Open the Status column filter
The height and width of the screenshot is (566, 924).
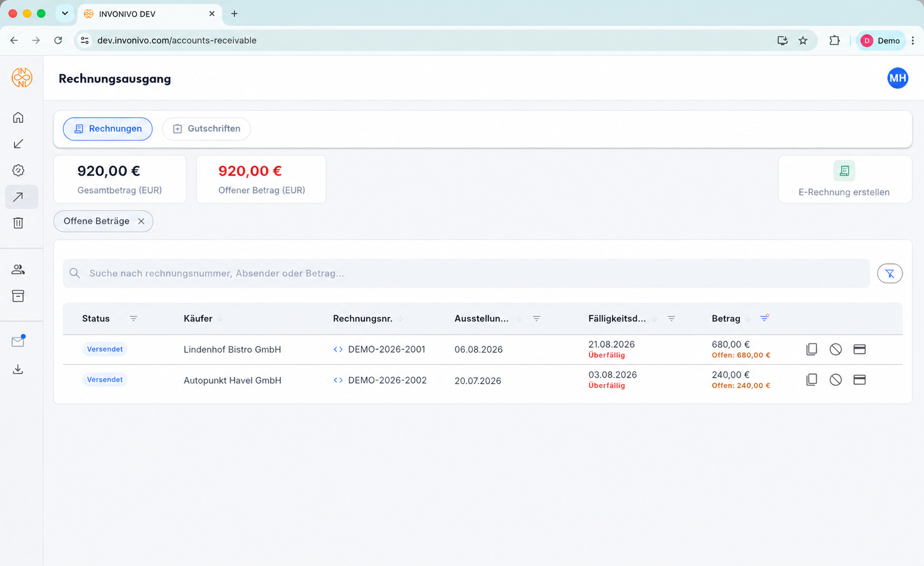[x=133, y=319]
